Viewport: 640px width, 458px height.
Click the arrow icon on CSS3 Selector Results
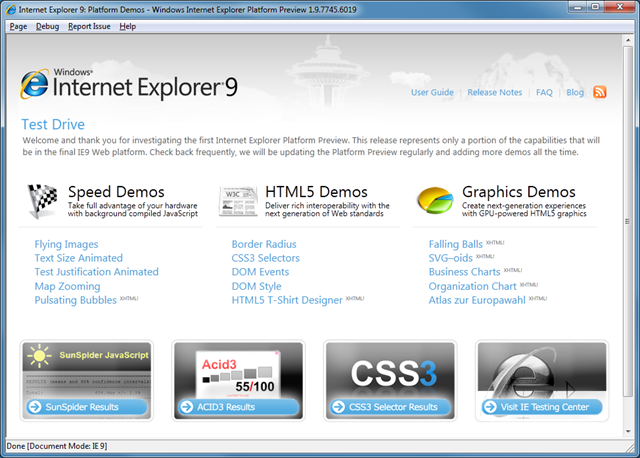[x=339, y=407]
